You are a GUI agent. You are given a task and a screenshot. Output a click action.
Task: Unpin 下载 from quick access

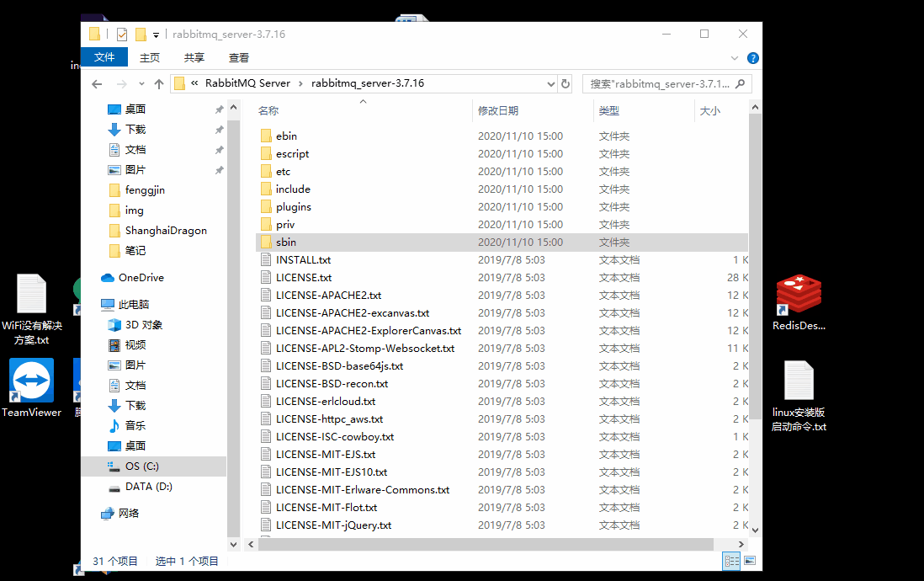(219, 130)
